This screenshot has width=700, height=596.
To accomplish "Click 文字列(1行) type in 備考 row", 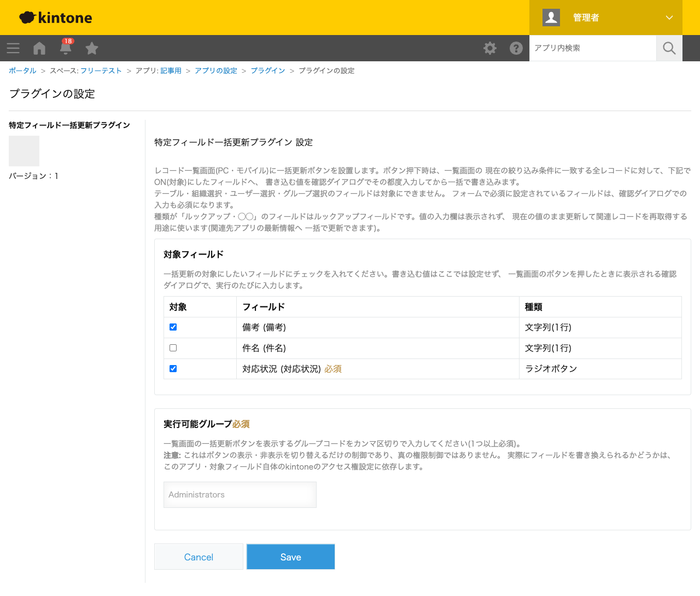I will tap(600, 327).
